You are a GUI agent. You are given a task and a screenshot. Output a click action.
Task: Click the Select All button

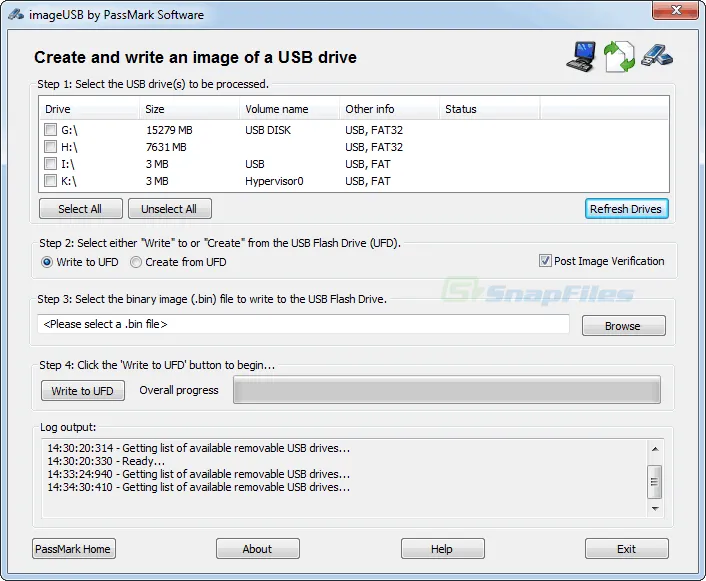[x=81, y=209]
